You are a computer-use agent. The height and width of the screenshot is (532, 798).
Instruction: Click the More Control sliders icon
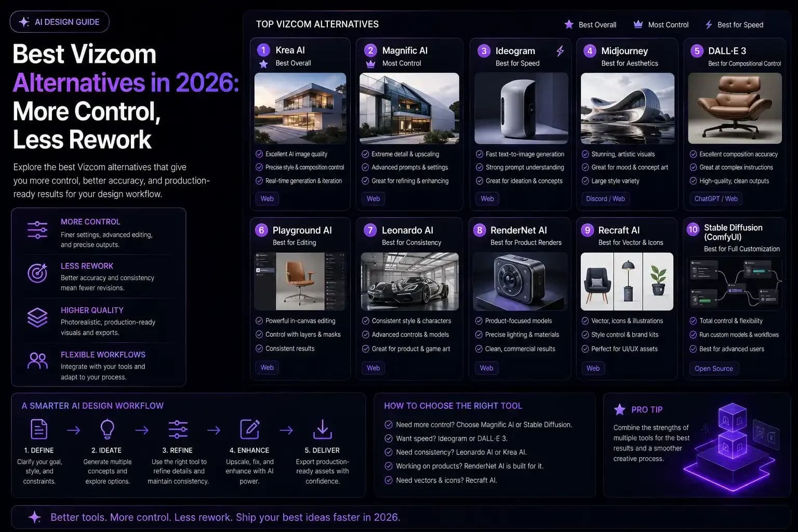click(x=37, y=230)
